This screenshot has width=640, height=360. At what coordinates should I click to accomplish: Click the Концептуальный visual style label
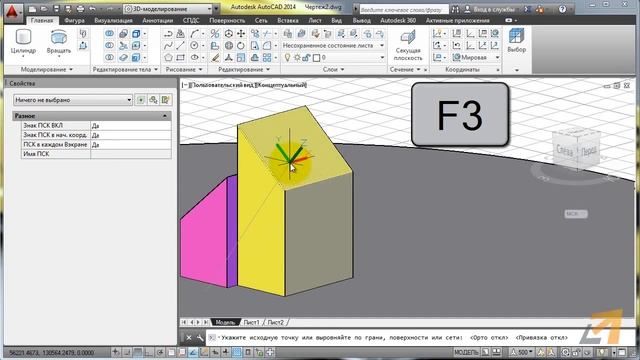pos(281,85)
